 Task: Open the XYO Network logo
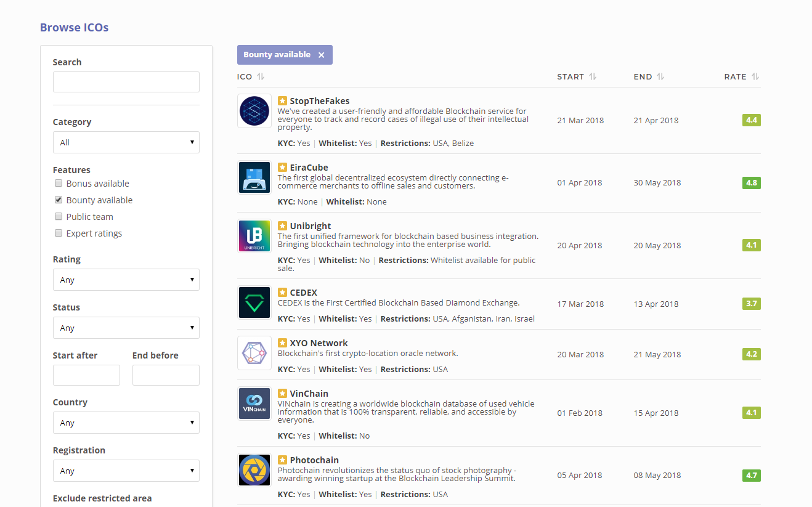point(254,353)
